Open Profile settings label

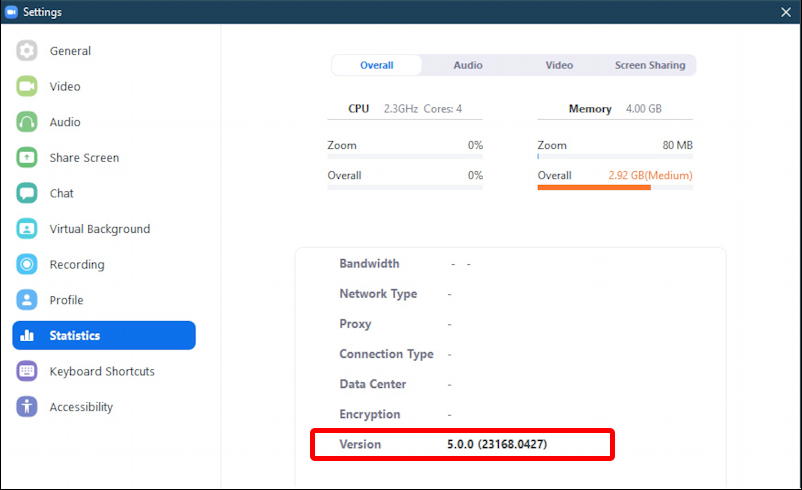click(66, 300)
